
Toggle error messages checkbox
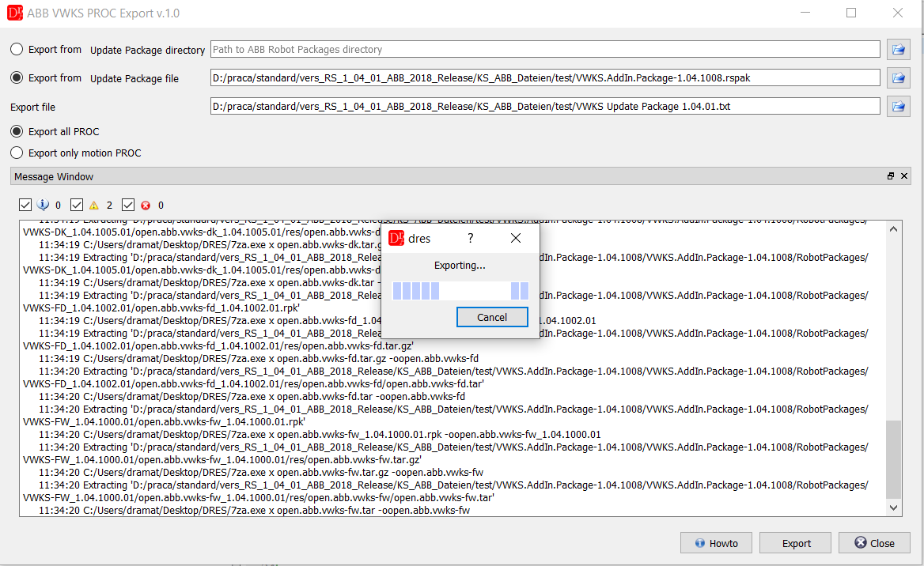[128, 205]
